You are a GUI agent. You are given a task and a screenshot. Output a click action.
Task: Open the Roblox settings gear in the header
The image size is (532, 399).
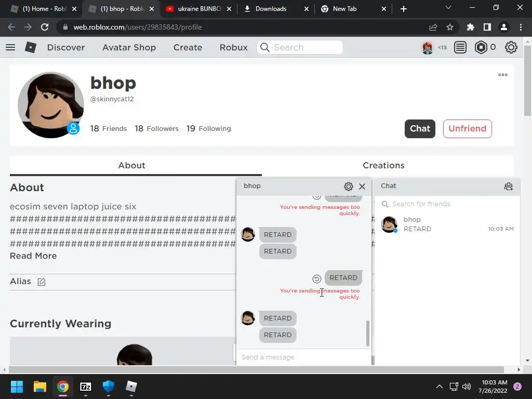point(511,47)
